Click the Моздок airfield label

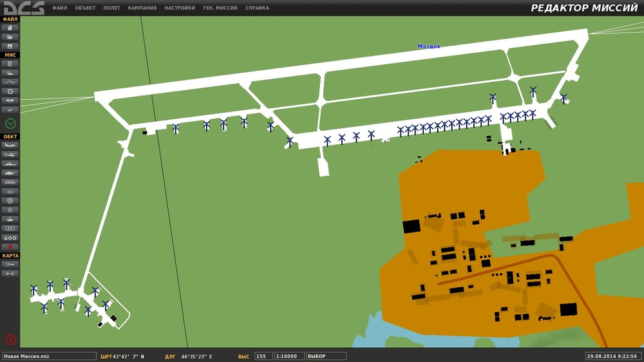point(429,46)
